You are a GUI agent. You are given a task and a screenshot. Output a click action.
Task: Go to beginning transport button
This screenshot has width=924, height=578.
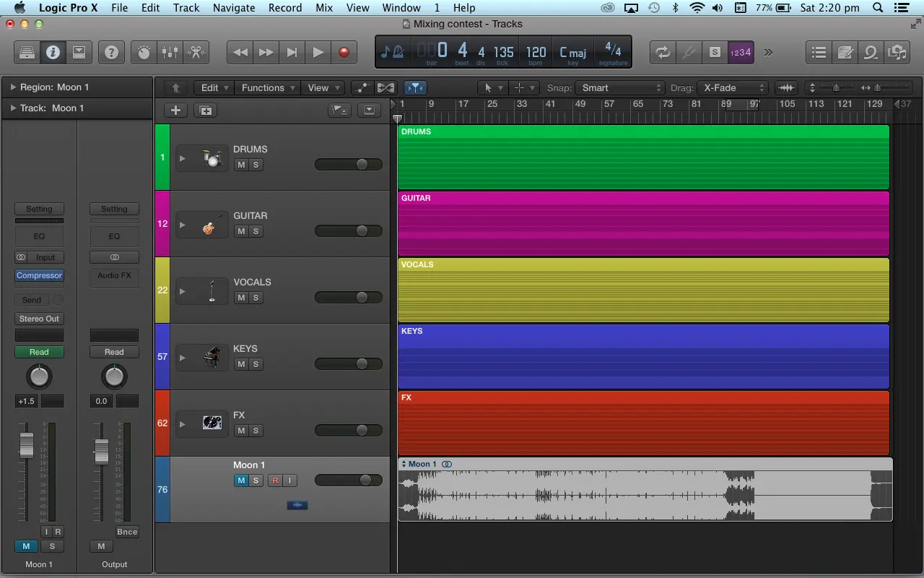click(x=292, y=52)
